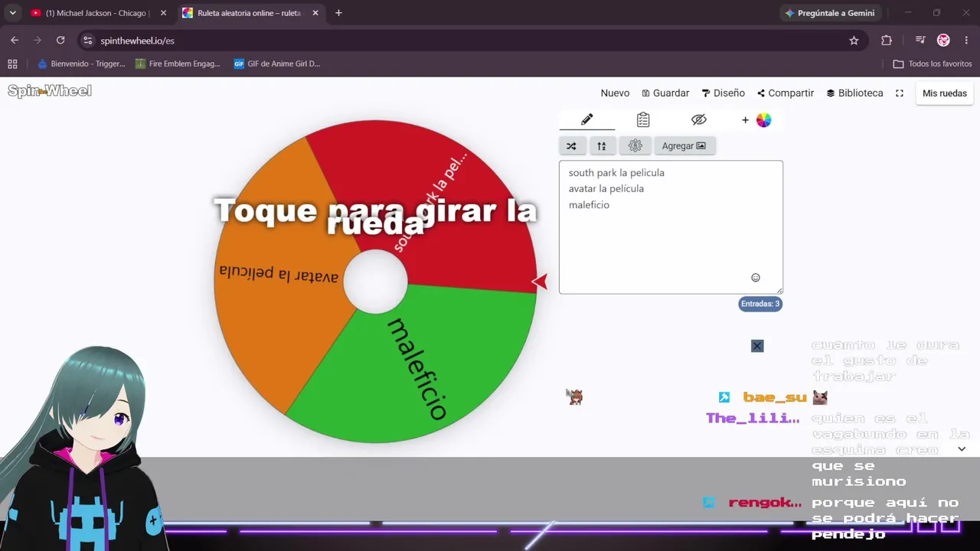
Task: Click Guardar to save the wheel
Action: pos(665,93)
